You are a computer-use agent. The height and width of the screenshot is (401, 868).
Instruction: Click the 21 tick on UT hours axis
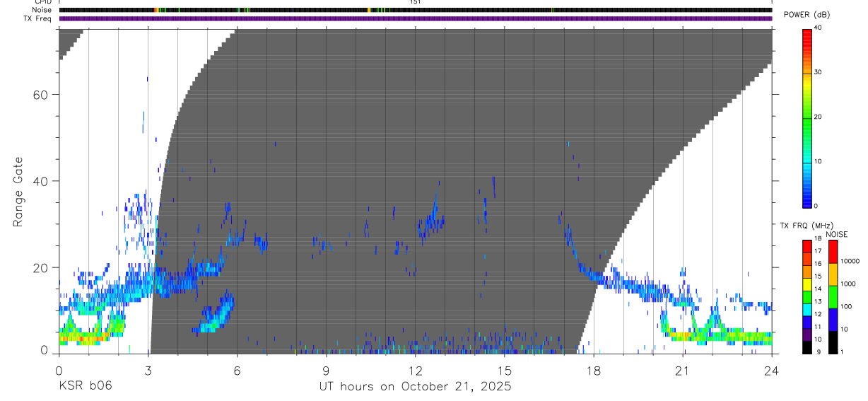tap(683, 370)
